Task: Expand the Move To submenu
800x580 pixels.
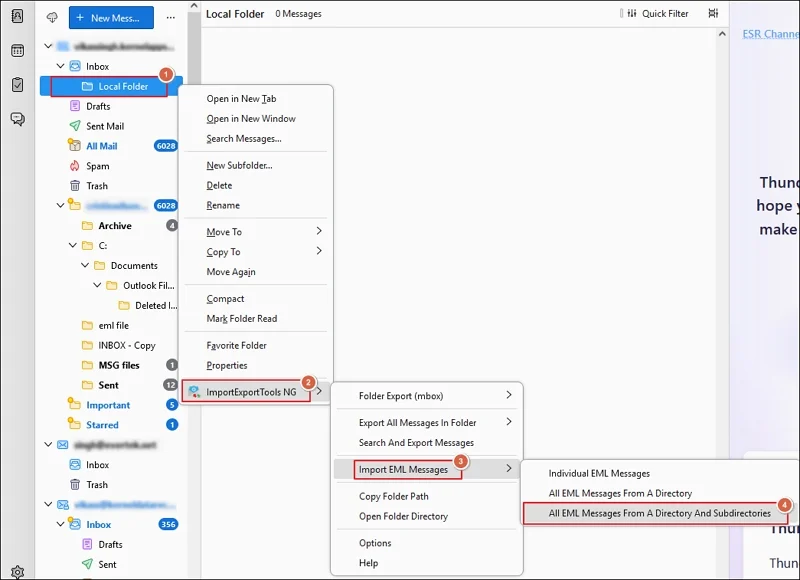Action: pos(255,232)
